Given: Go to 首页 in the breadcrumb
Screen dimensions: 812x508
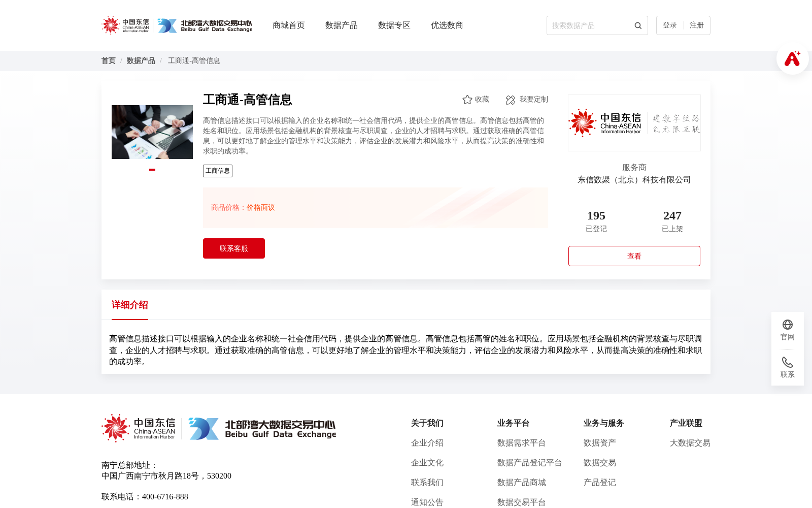Looking at the screenshot, I should click(109, 61).
